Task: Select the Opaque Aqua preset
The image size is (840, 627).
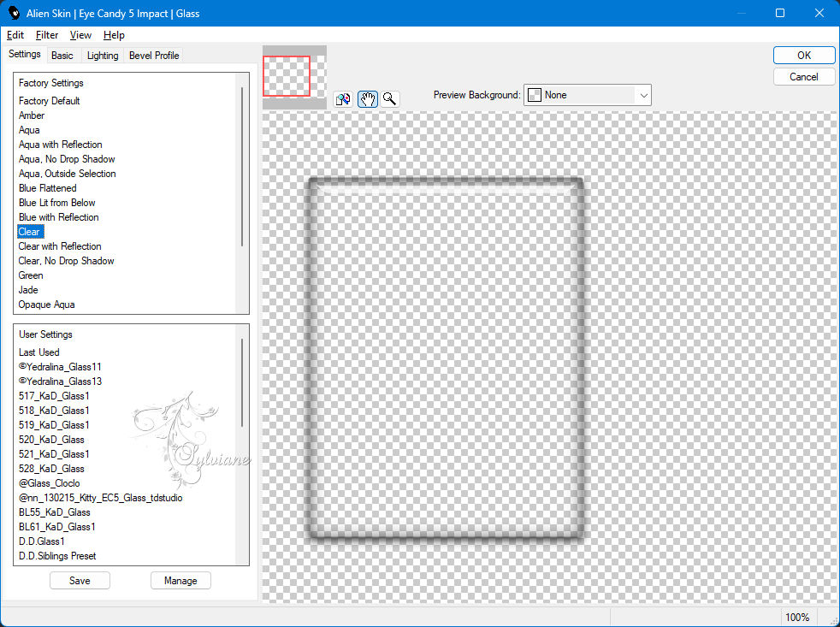Action: [x=46, y=304]
